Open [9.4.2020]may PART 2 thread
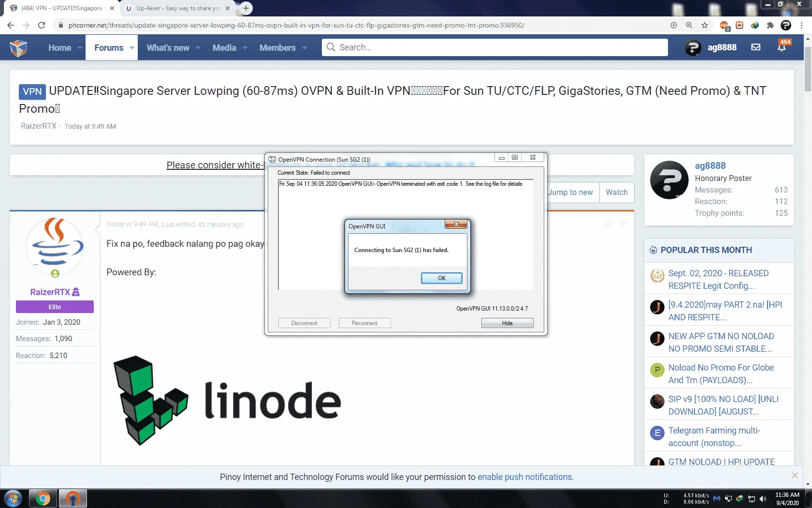The image size is (812, 508). click(725, 311)
